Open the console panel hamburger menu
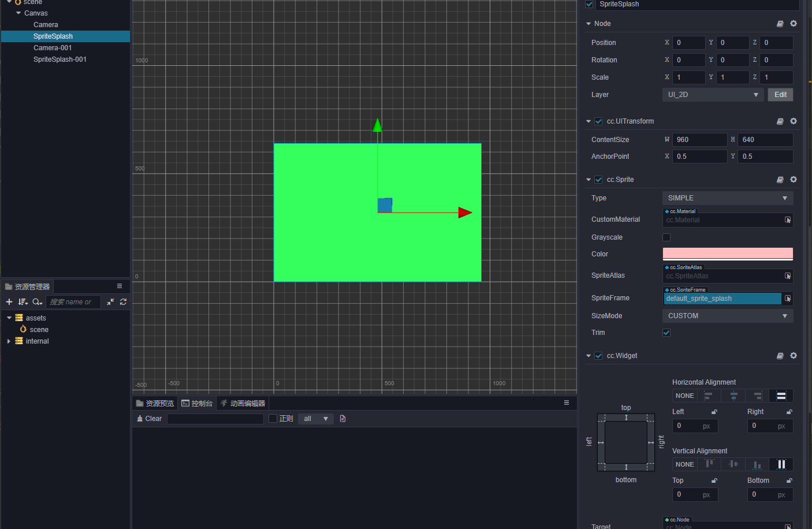 pyautogui.click(x=567, y=403)
